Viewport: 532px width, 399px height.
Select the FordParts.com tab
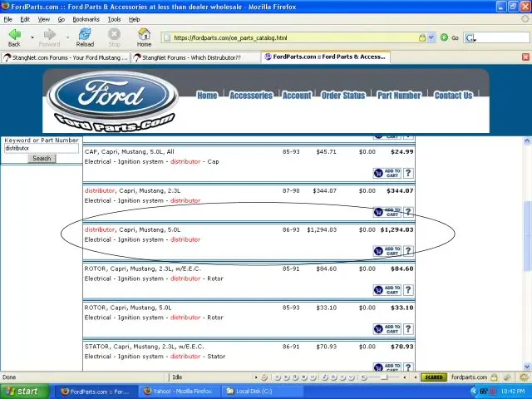pyautogui.click(x=325, y=57)
